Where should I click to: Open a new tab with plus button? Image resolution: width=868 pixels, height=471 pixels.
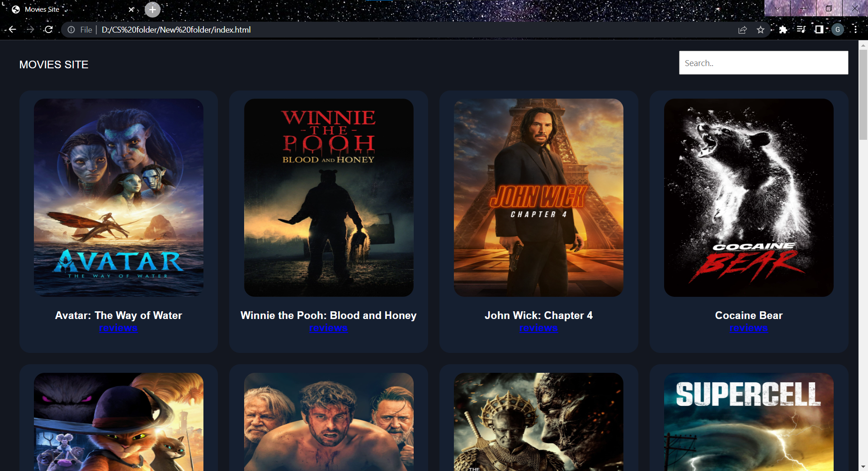coord(152,10)
